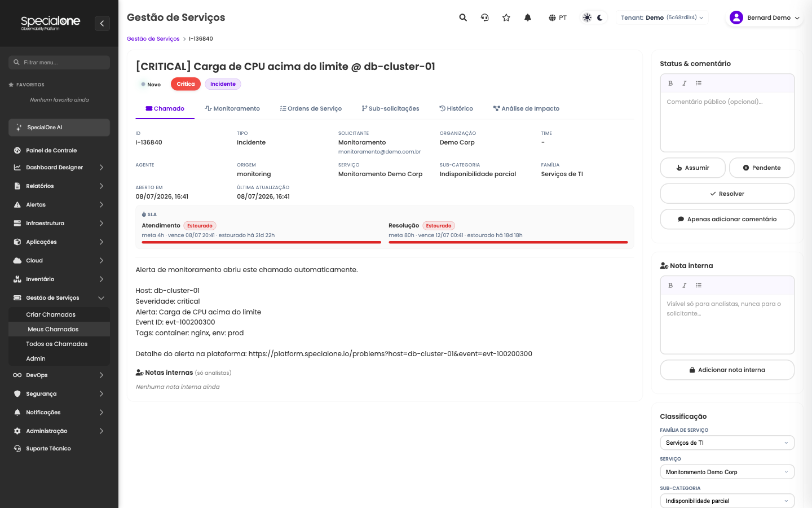Click the Crítica priority badge

pos(186,84)
